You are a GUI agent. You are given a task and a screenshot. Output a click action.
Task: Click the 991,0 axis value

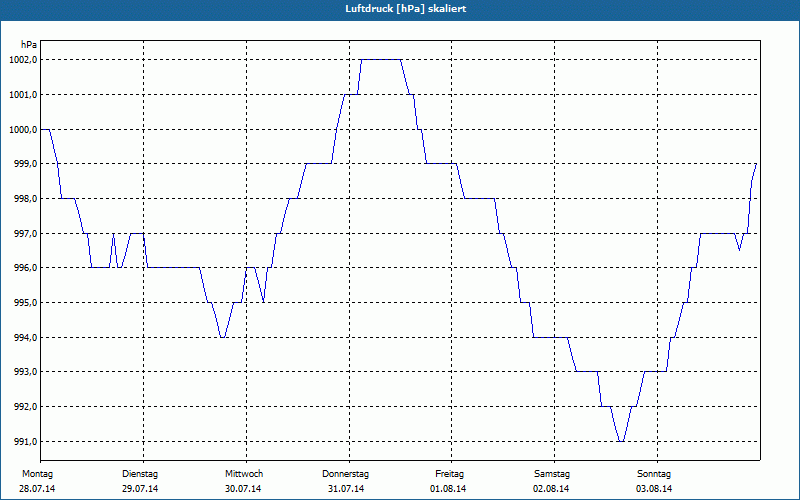click(26, 441)
